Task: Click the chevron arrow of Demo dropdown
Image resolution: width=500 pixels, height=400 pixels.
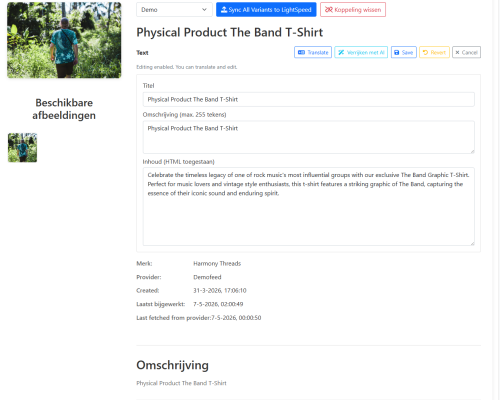Action: 204,10
